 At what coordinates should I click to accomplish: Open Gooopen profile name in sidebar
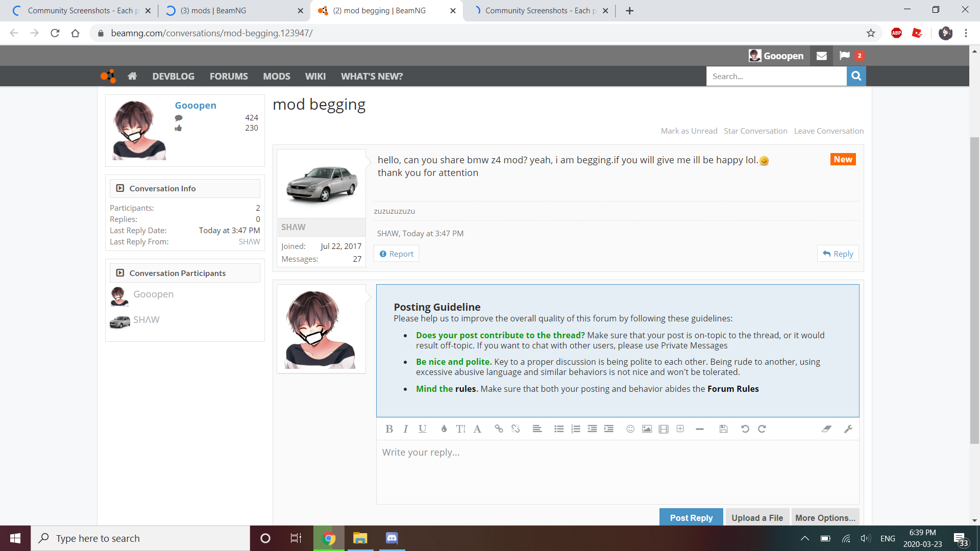click(x=195, y=105)
